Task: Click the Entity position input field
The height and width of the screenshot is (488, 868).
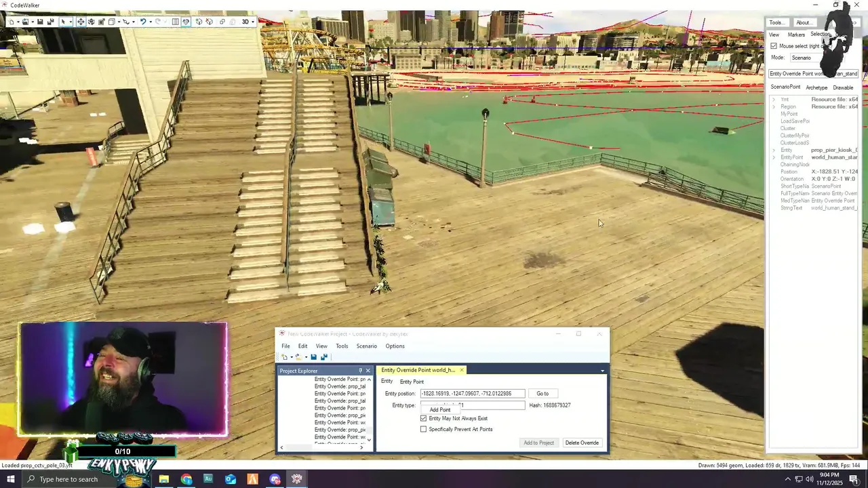Action: tap(472, 393)
